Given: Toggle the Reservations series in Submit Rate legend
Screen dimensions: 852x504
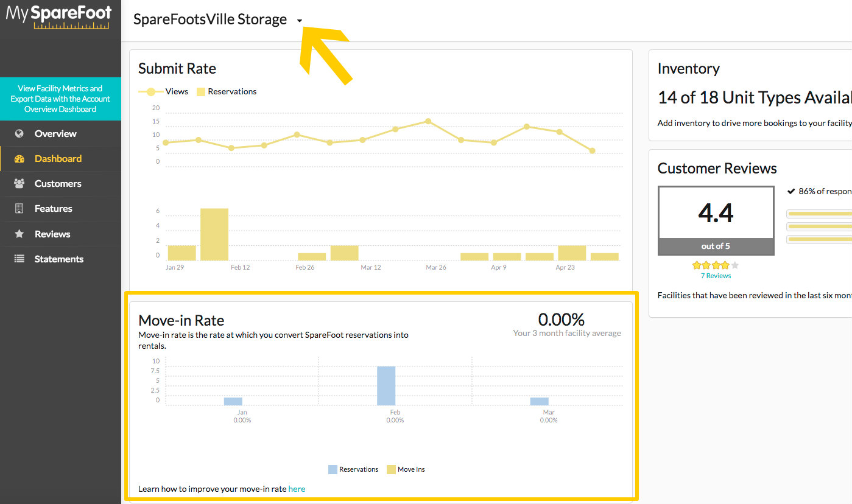Looking at the screenshot, I should tap(227, 91).
